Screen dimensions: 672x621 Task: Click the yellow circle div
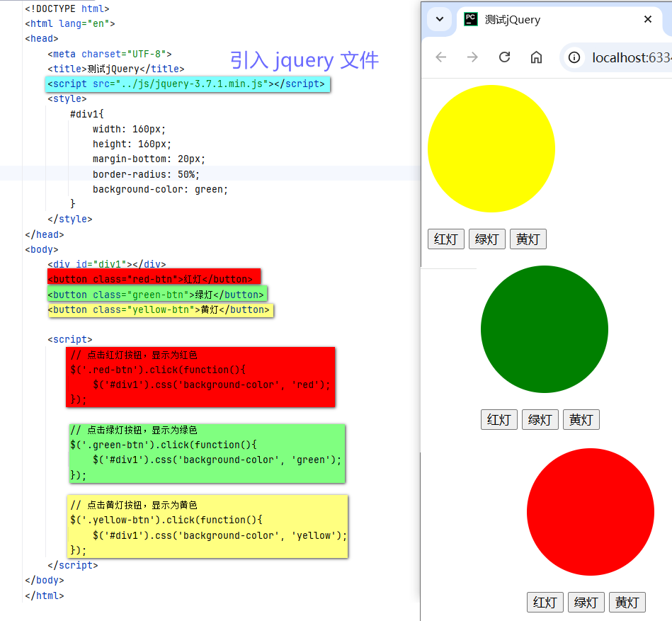(x=491, y=149)
